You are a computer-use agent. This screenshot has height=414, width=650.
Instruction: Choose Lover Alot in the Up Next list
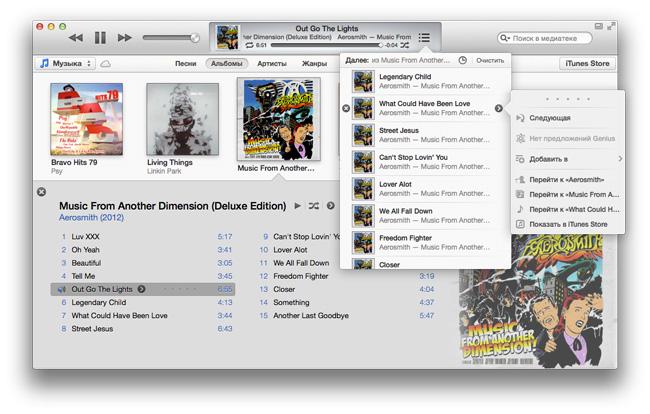(x=425, y=189)
